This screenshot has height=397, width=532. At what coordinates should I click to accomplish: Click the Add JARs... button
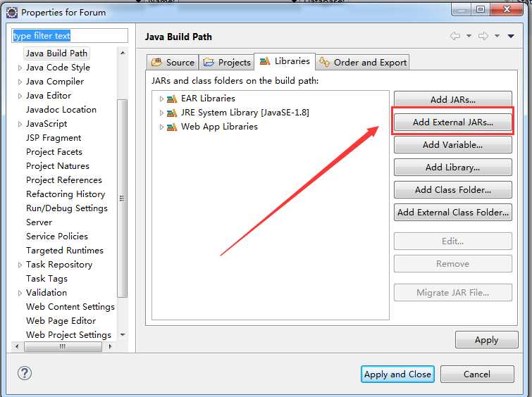[x=452, y=100]
